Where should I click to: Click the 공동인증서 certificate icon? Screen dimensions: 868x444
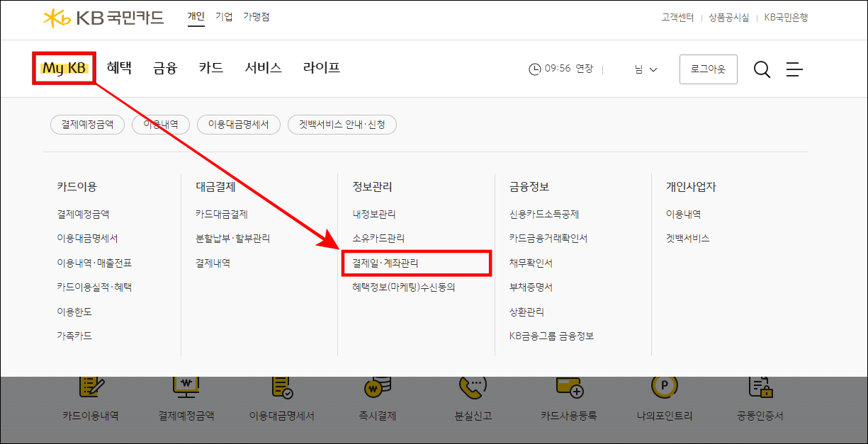click(x=759, y=398)
